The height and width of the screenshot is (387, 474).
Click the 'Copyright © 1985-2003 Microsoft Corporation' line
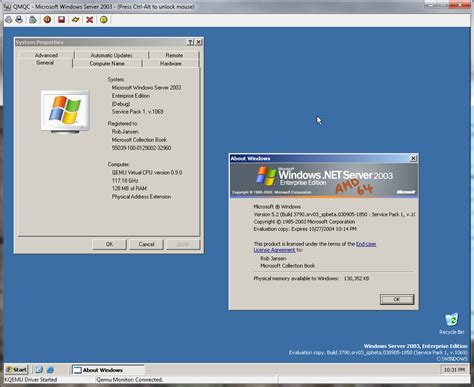coord(304,222)
